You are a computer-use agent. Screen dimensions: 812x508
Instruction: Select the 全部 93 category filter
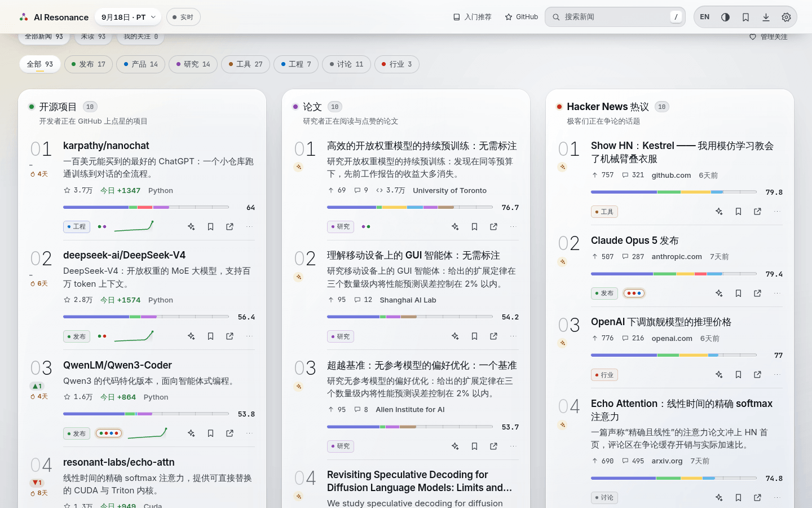pos(40,64)
